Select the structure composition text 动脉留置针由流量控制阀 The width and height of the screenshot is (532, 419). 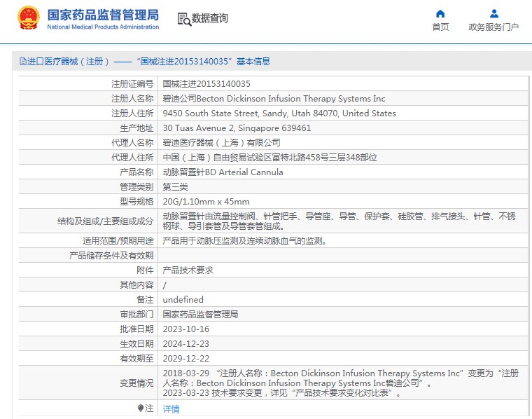[339, 221]
